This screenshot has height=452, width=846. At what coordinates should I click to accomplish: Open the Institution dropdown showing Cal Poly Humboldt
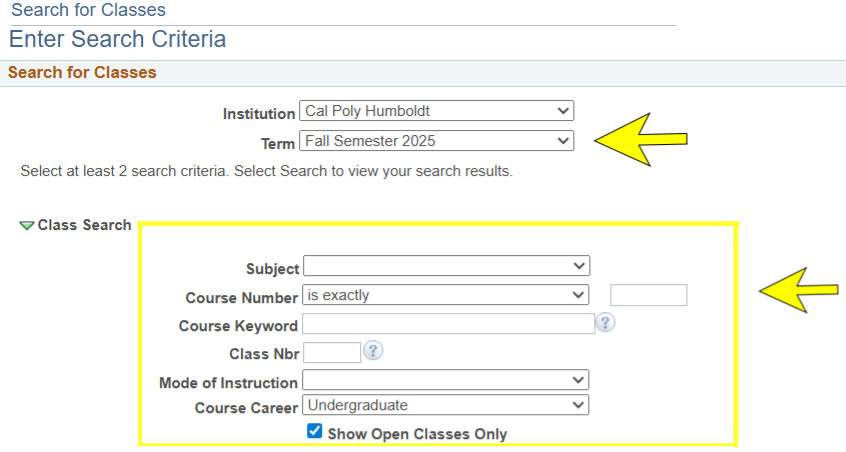(437, 111)
